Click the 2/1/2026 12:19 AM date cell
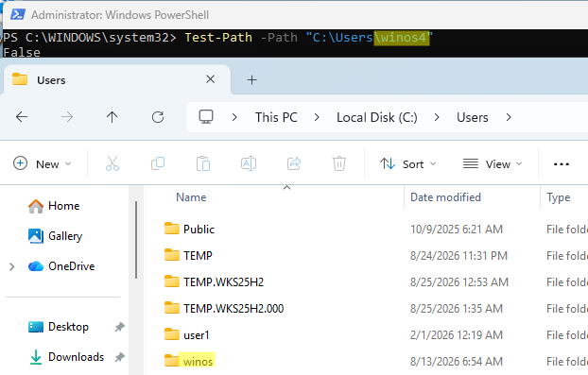This screenshot has height=375, width=588. coord(457,334)
